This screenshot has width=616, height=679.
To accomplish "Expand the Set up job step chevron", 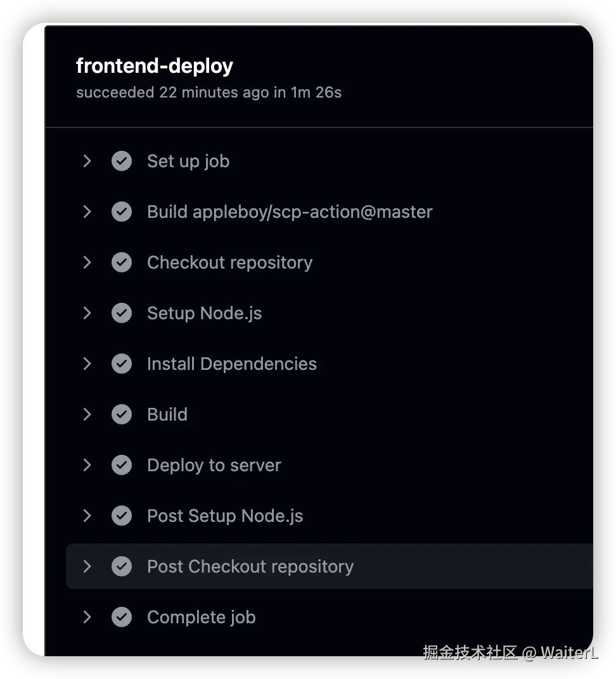I will 87,161.
